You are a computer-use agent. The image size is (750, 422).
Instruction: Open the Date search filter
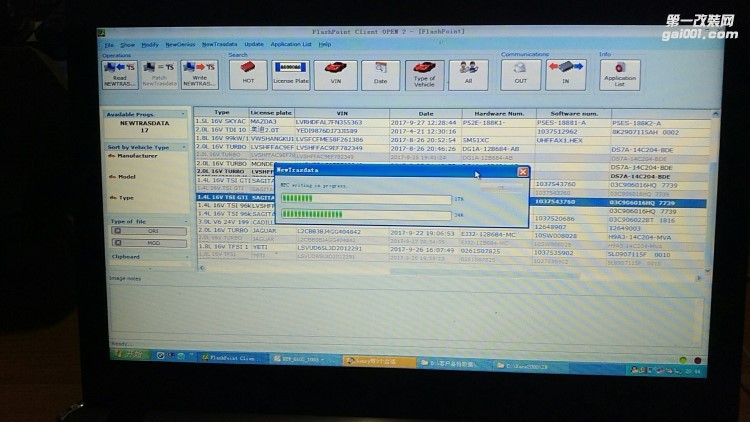380,74
